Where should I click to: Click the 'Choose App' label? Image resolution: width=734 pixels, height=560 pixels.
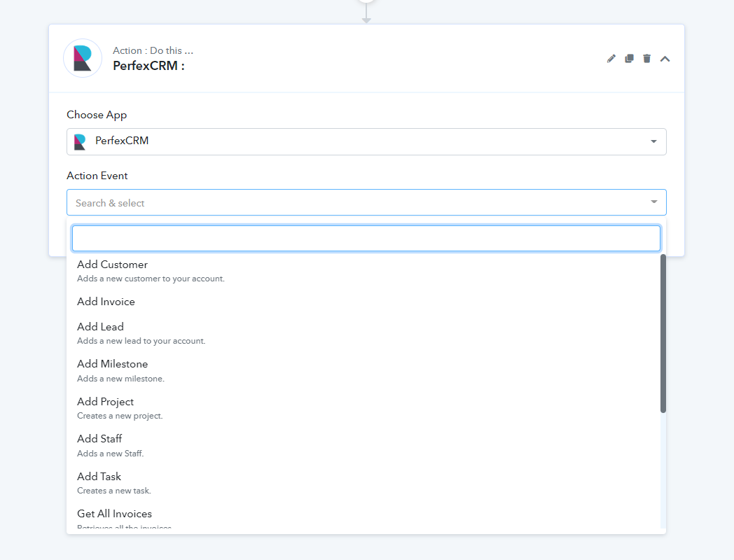click(97, 115)
